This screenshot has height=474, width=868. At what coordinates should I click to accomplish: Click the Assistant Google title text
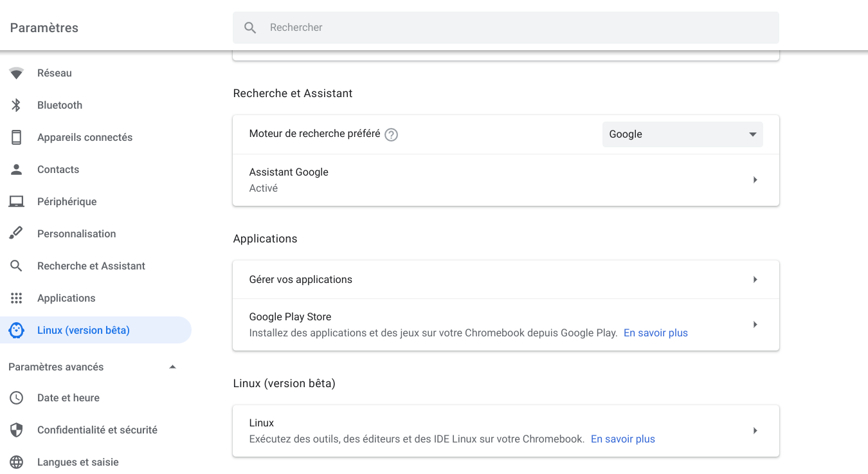pyautogui.click(x=289, y=172)
